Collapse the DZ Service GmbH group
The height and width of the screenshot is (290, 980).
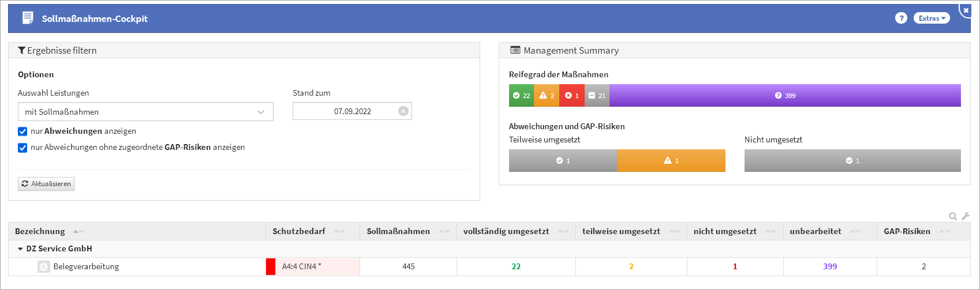[x=21, y=249]
